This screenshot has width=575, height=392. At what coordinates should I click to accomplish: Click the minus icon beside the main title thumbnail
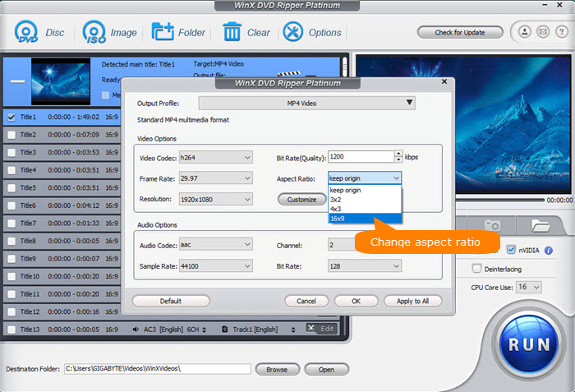pos(17,81)
